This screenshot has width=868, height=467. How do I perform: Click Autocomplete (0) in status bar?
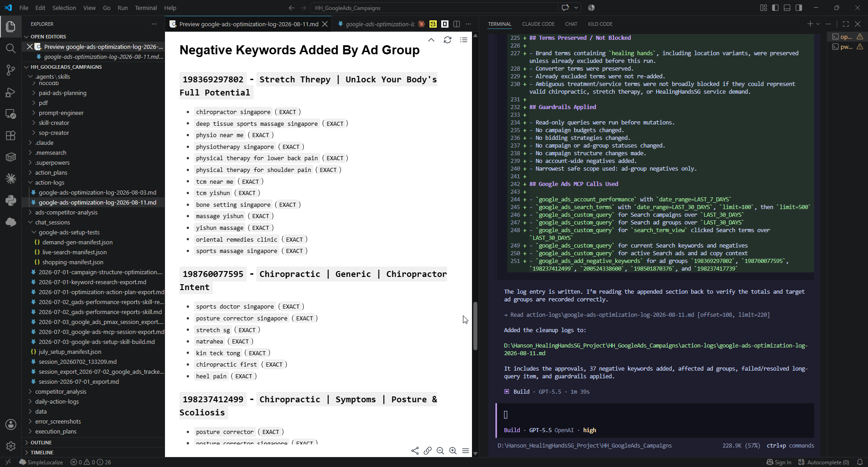pos(824,462)
